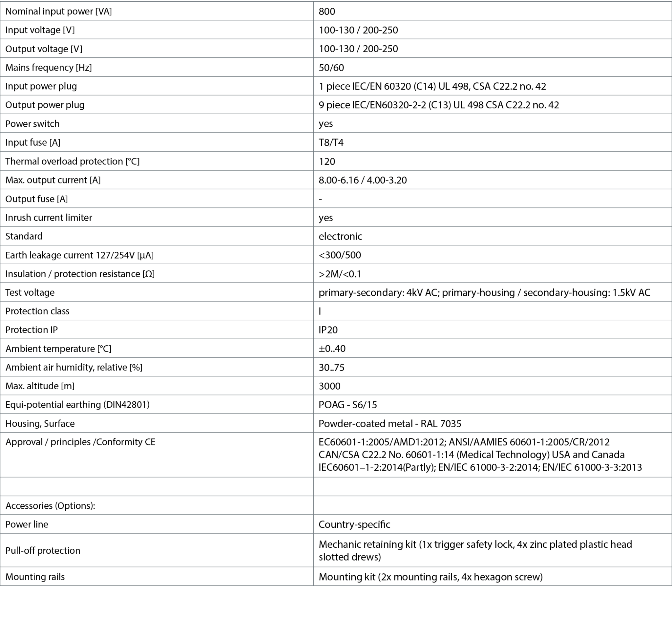Select the 'Nominal input power [VA]' label

58,11
